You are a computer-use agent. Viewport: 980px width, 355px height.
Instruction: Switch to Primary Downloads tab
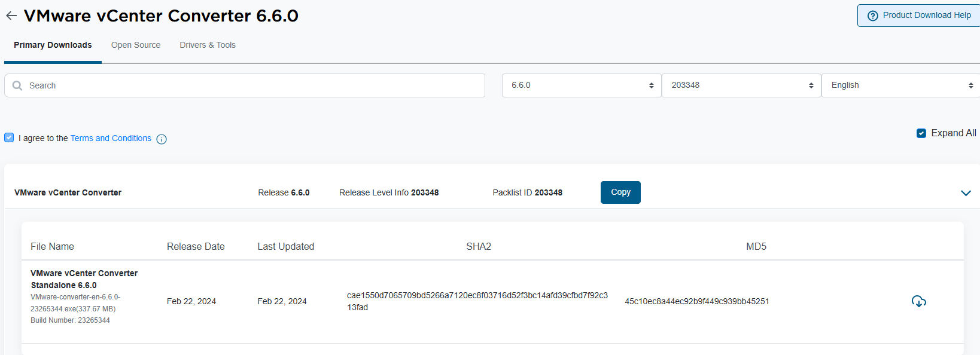click(x=53, y=45)
